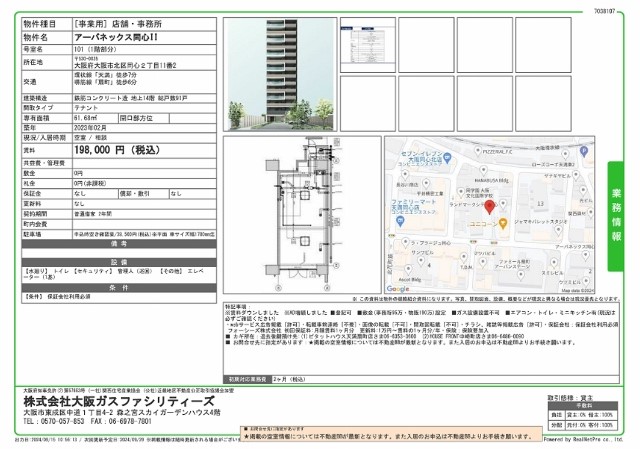Open the small document thumbnail beside building photo
The width and height of the screenshot is (640, 449).
[x=368, y=45]
